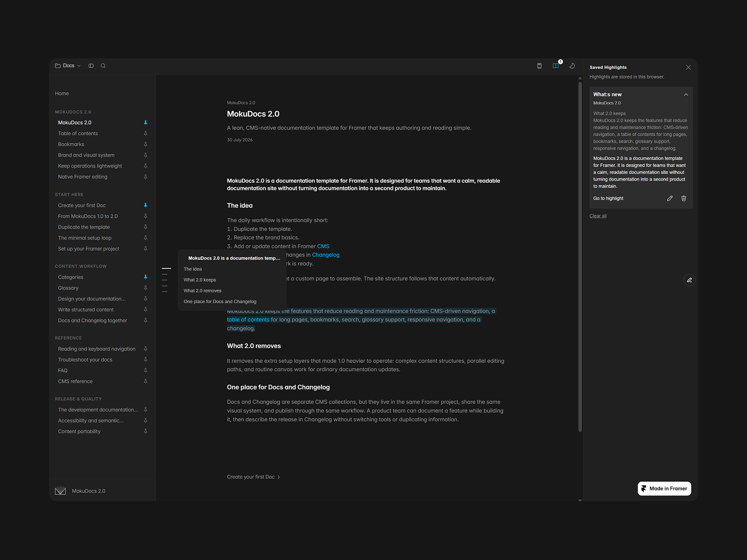Pin the Glossary page
This screenshot has width=747, height=560.
pyautogui.click(x=145, y=288)
